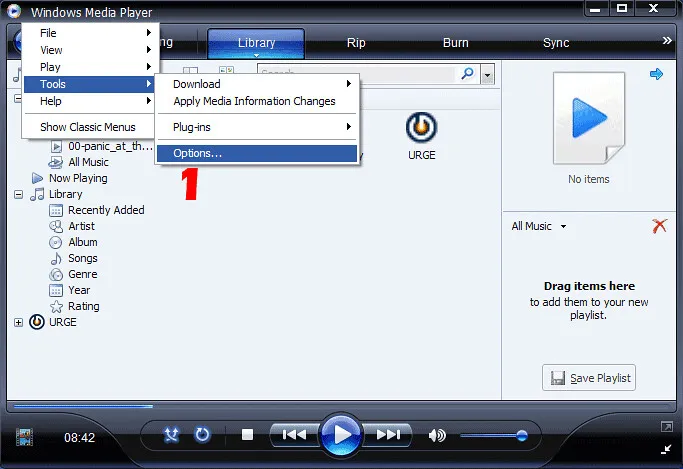Viewport: 683px width, 469px height.
Task: Collapse the Library tree node
Action: click(18, 194)
